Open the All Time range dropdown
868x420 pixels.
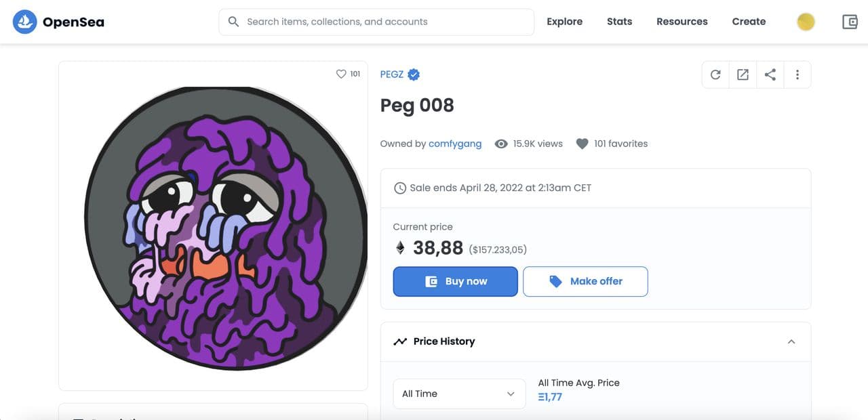click(x=459, y=394)
